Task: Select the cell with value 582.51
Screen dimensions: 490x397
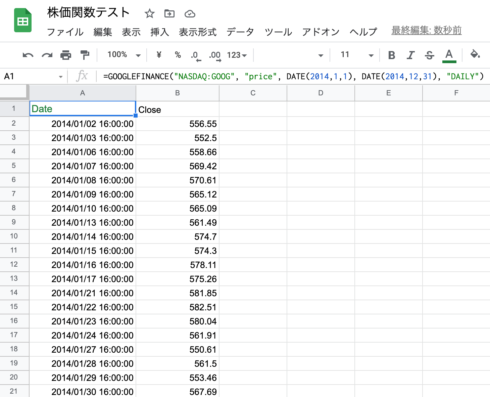Action: pyautogui.click(x=177, y=307)
